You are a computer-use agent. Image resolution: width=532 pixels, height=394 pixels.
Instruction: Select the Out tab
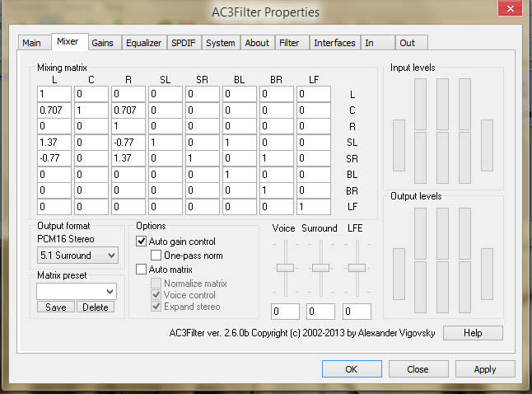click(411, 43)
